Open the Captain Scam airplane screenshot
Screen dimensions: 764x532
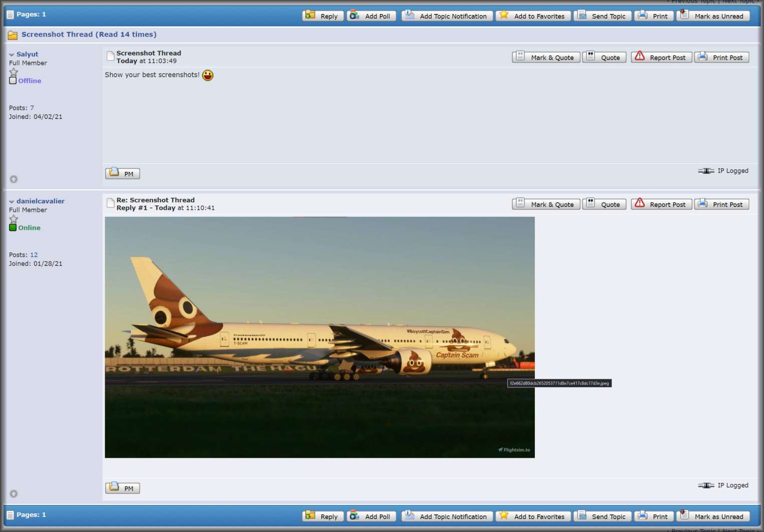pos(319,337)
